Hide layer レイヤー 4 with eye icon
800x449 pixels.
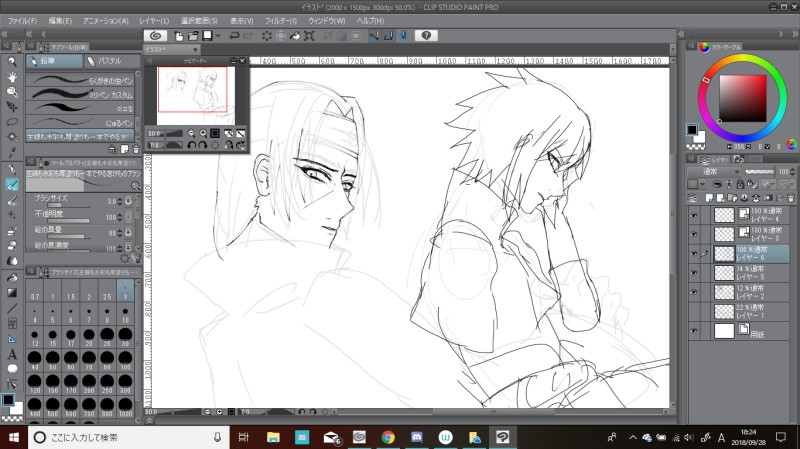[695, 215]
